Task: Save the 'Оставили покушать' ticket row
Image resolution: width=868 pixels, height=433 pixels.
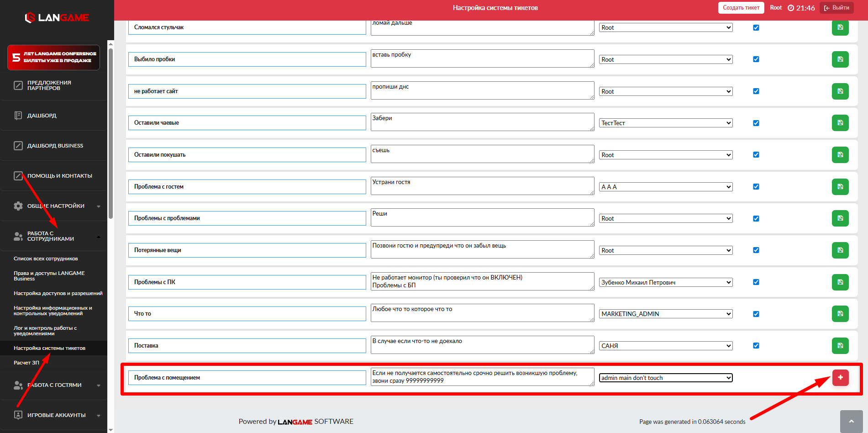Action: tap(840, 155)
